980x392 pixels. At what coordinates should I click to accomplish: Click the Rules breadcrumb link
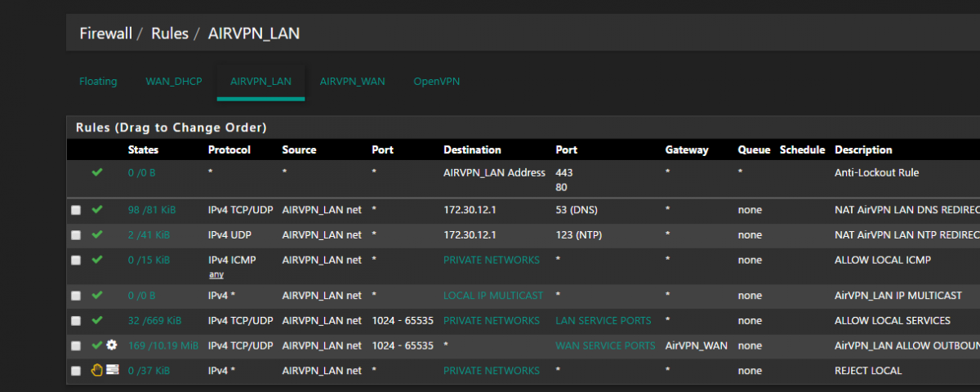click(170, 33)
